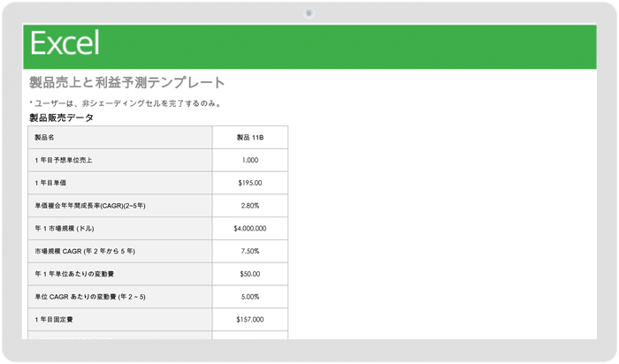Click the Excel logo text in banner
Viewport: 619px width, 364px height.
coord(65,42)
